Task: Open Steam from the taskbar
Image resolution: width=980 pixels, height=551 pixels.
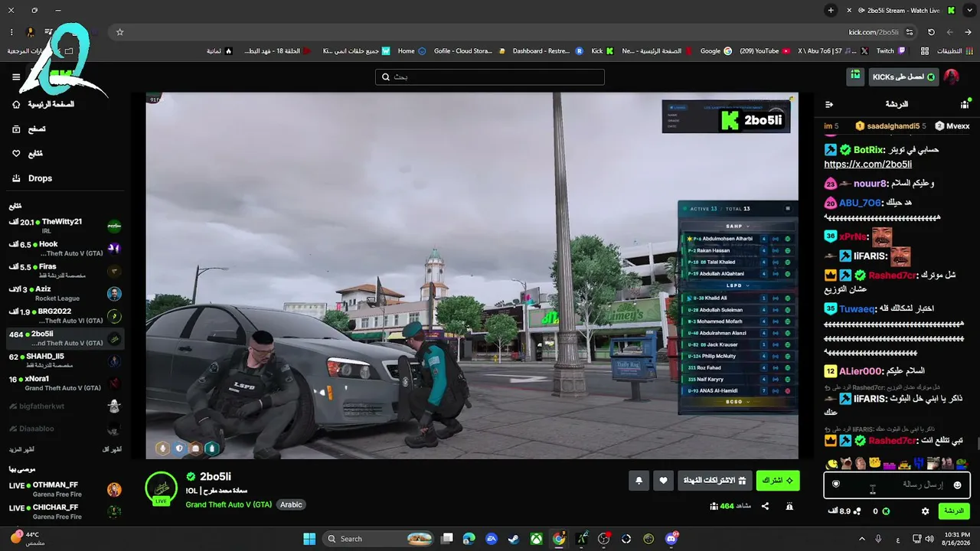Action: (514, 539)
